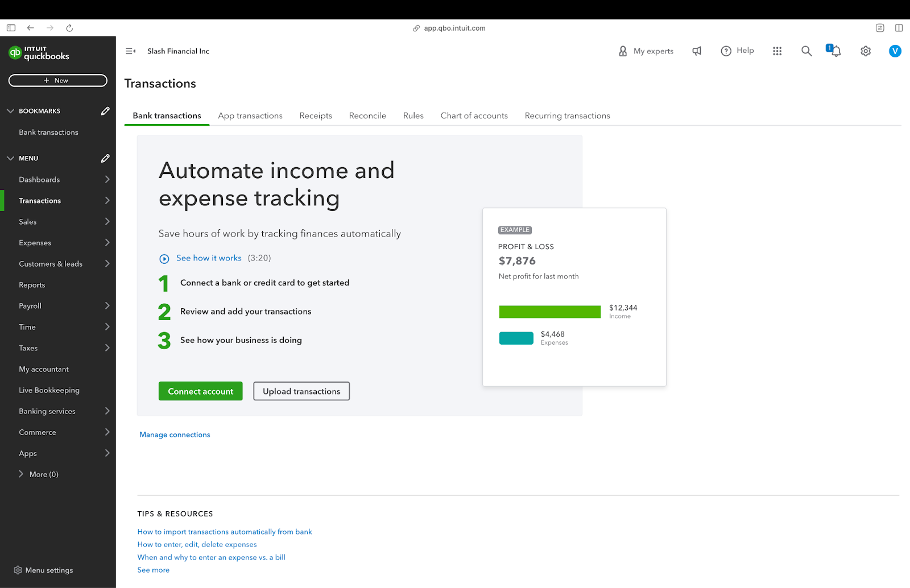Image resolution: width=910 pixels, height=588 pixels.
Task: Open Reports in sidebar menu
Action: pos(32,285)
